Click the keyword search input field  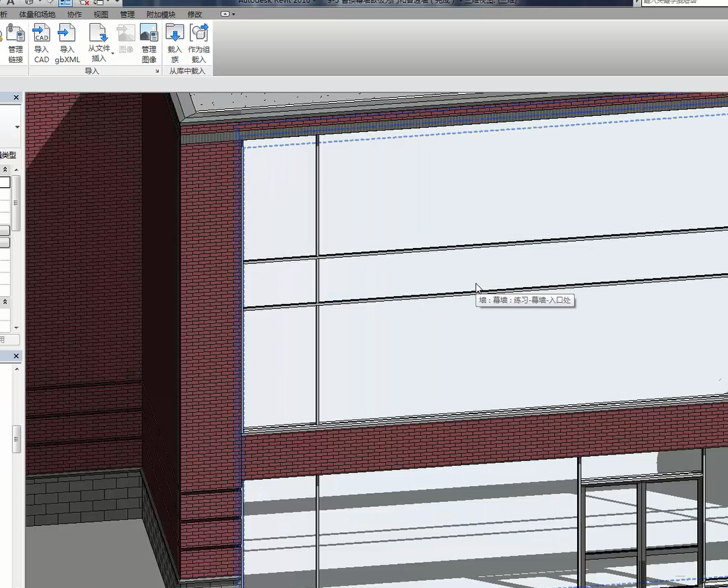pos(681,3)
